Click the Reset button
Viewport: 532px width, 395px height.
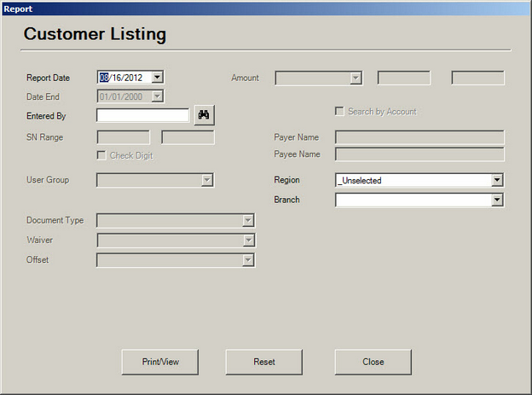click(264, 362)
